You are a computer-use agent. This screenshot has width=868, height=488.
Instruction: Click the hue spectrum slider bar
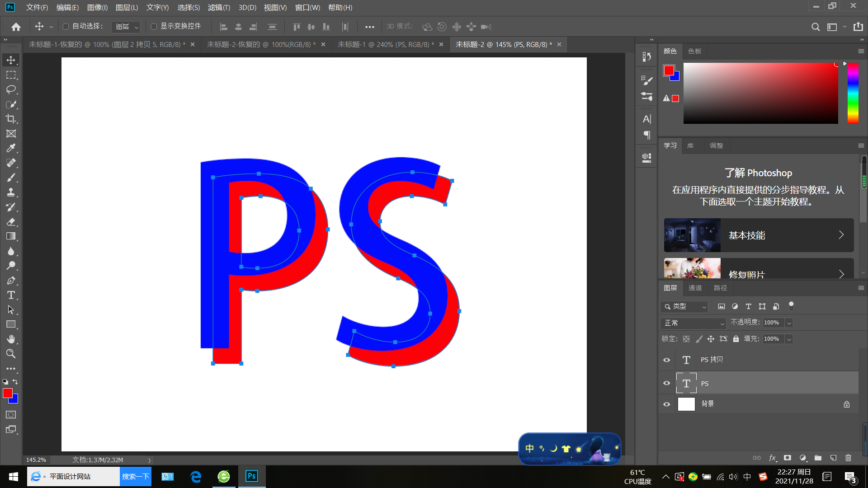click(853, 93)
